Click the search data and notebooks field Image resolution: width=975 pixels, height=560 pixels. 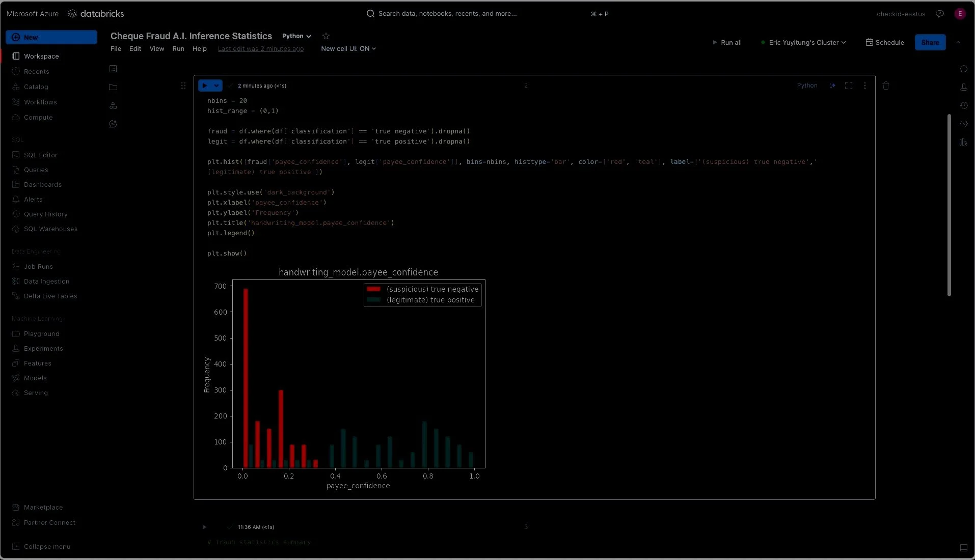[484, 14]
